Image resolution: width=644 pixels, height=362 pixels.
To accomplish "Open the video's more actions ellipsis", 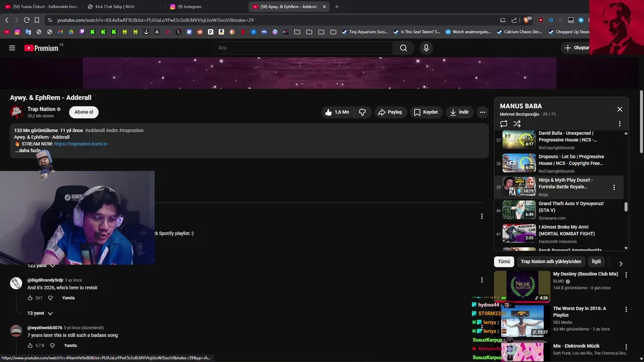I will click(482, 112).
